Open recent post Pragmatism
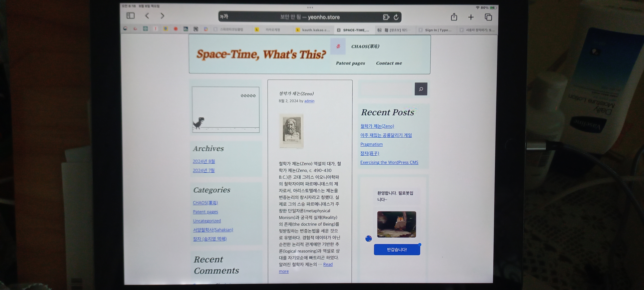This screenshot has width=644, height=290. tap(371, 144)
